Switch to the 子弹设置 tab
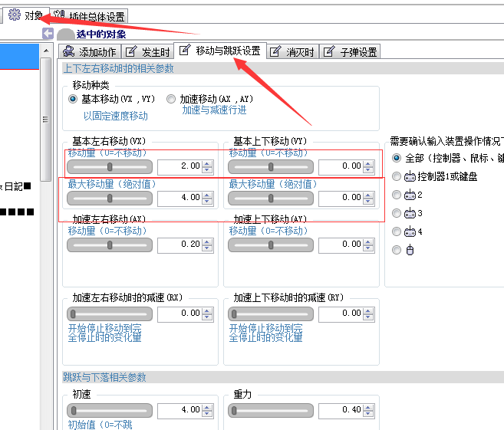The width and height of the screenshot is (504, 430). 350,51
